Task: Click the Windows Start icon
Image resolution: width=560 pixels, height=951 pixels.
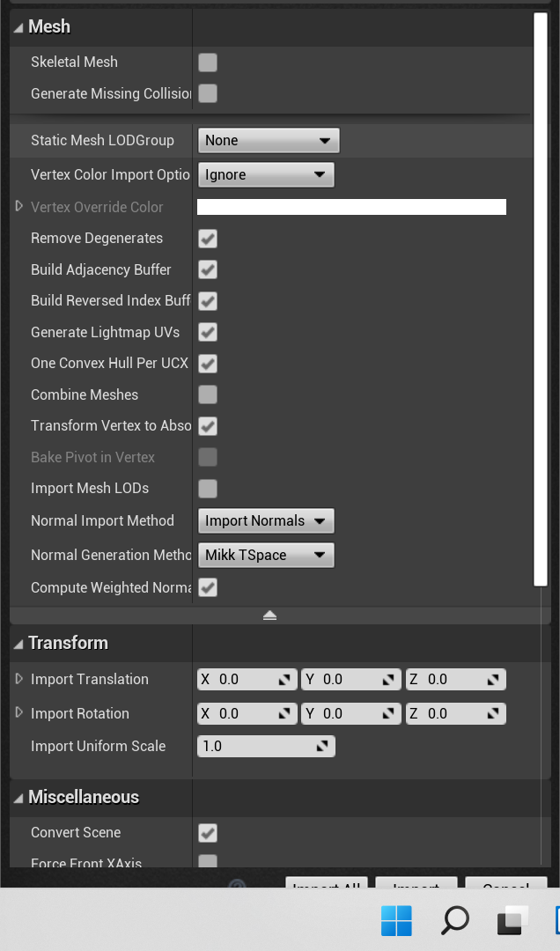Action: point(396,921)
